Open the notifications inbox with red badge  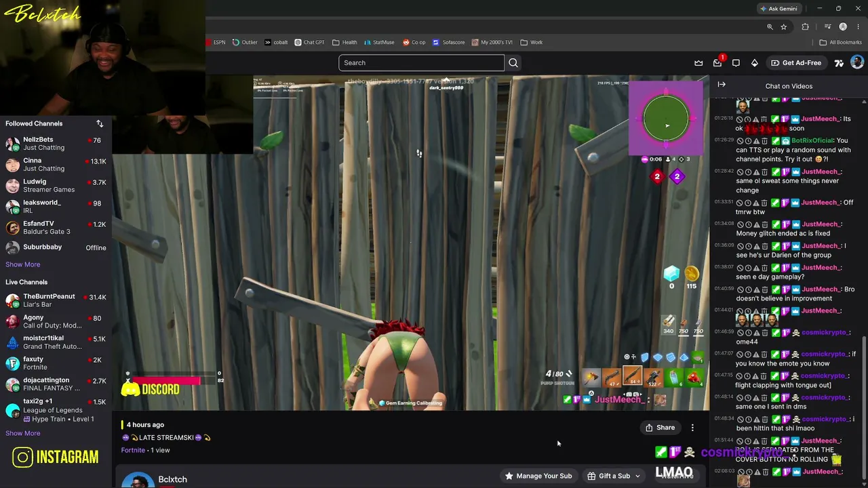717,63
